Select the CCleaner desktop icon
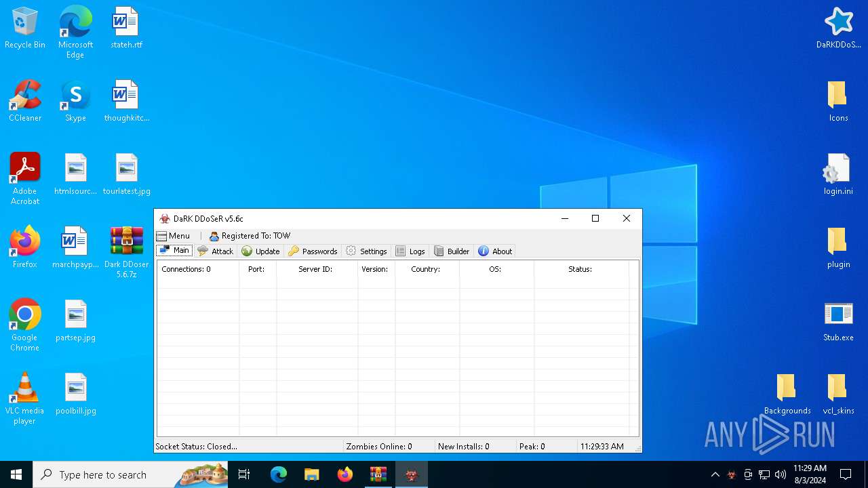Viewport: 868px width, 488px height. 25,102
